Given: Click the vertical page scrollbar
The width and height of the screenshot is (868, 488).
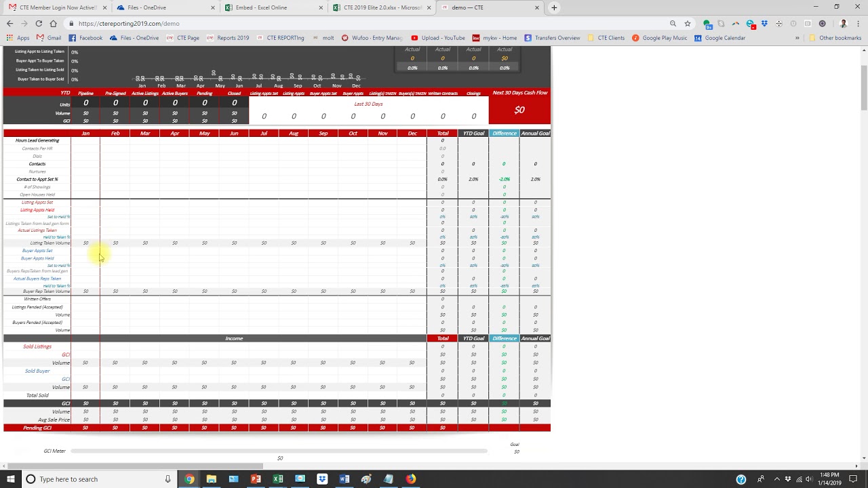Looking at the screenshot, I should pos(864,88).
